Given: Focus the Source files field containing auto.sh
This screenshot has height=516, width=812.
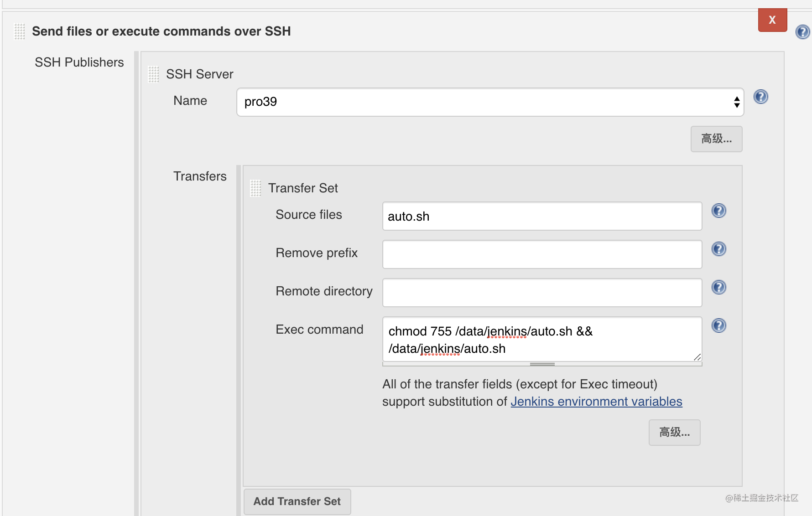Looking at the screenshot, I should tap(542, 216).
